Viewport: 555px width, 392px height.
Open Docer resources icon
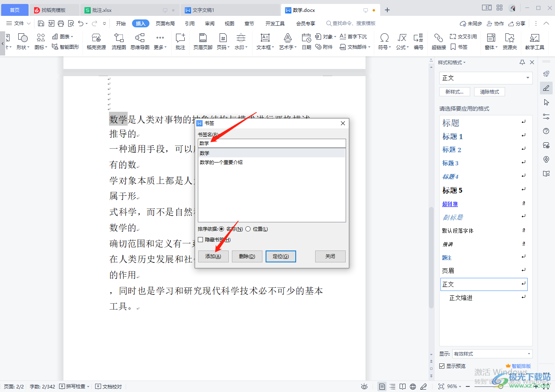(96, 41)
